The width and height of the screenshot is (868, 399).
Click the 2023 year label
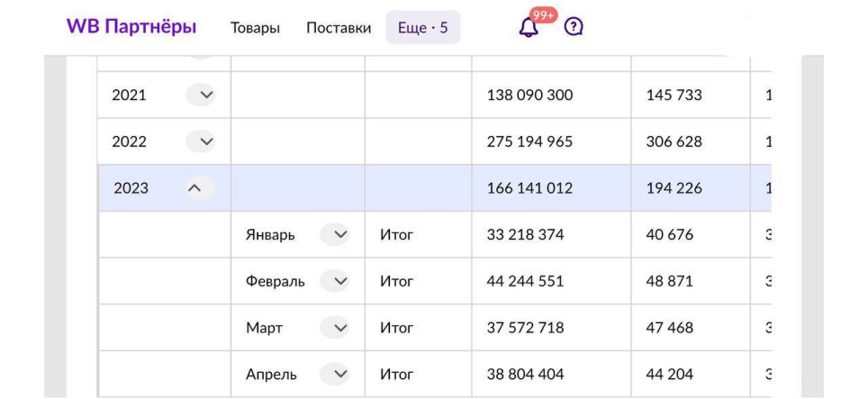tap(131, 188)
